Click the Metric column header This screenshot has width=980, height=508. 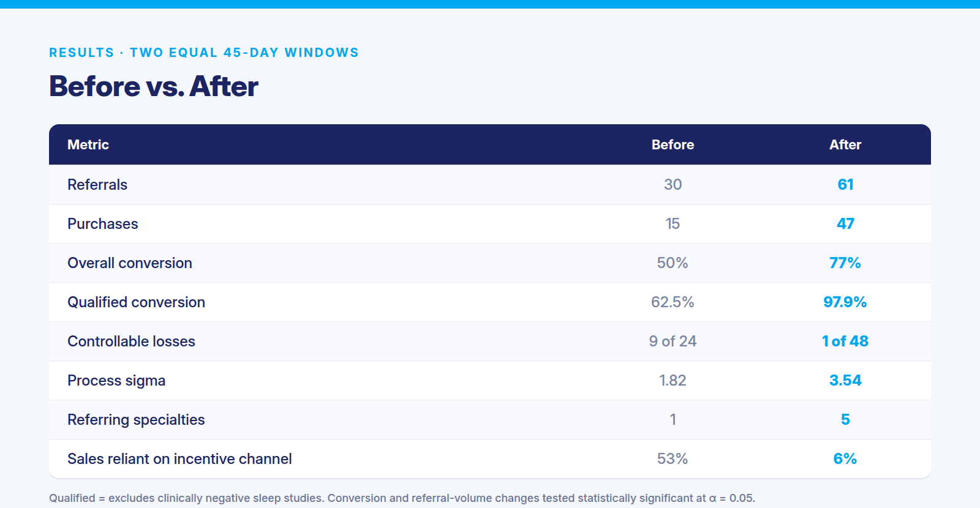pos(88,144)
